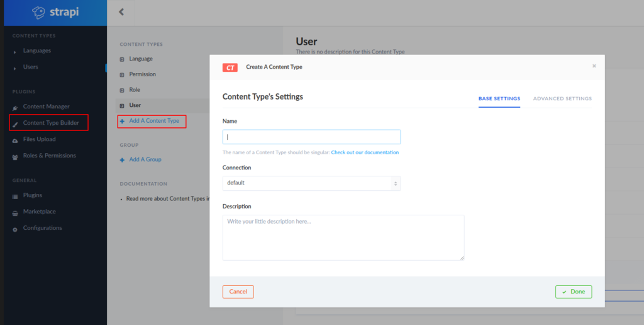The height and width of the screenshot is (325, 644).
Task: Open Languages content type in sidebar
Action: tap(37, 50)
